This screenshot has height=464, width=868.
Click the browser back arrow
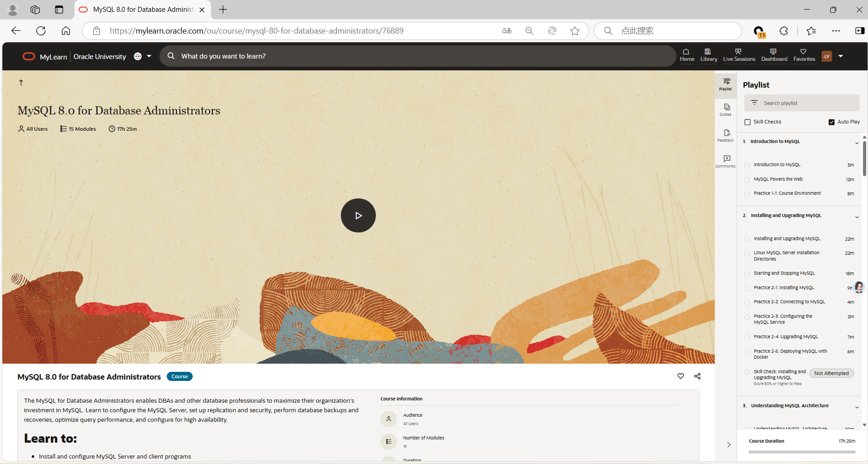point(16,31)
